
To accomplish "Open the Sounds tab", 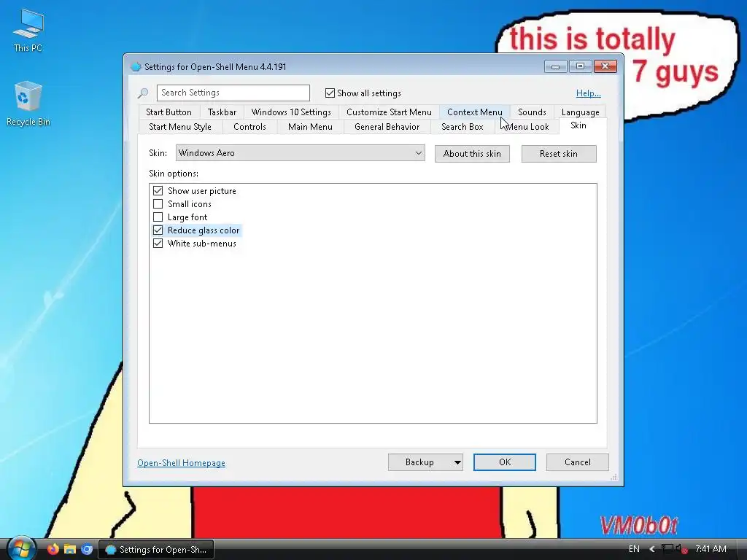I will click(x=532, y=112).
